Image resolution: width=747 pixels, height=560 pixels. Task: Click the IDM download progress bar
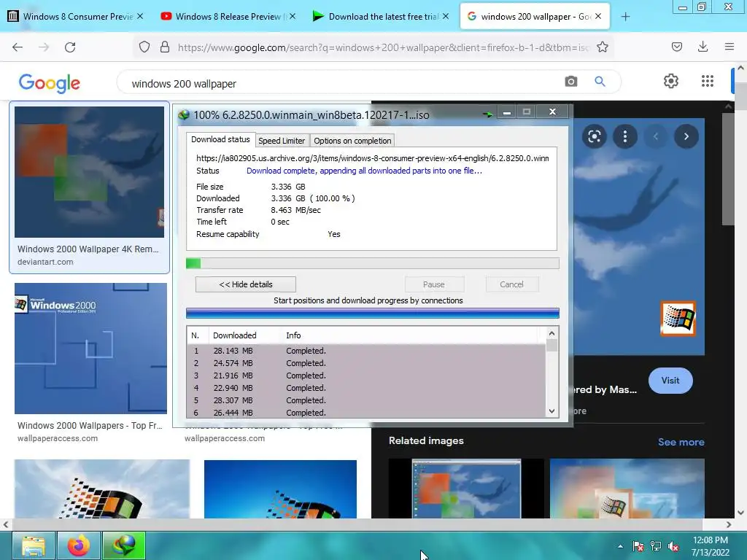point(373,263)
